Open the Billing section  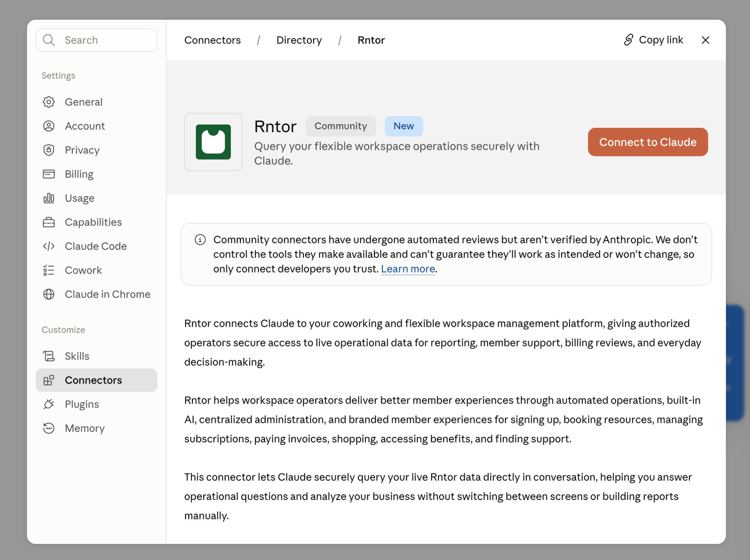[x=96, y=174]
